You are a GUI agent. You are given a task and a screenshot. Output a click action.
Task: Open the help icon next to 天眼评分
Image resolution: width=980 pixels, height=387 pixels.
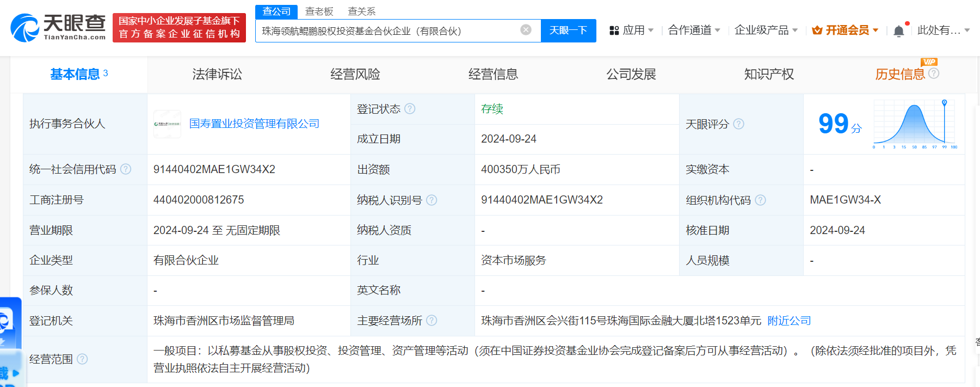point(738,124)
